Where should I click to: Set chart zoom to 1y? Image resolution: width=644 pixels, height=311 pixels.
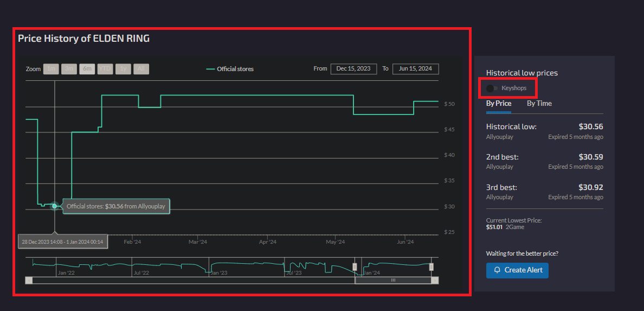coord(123,69)
